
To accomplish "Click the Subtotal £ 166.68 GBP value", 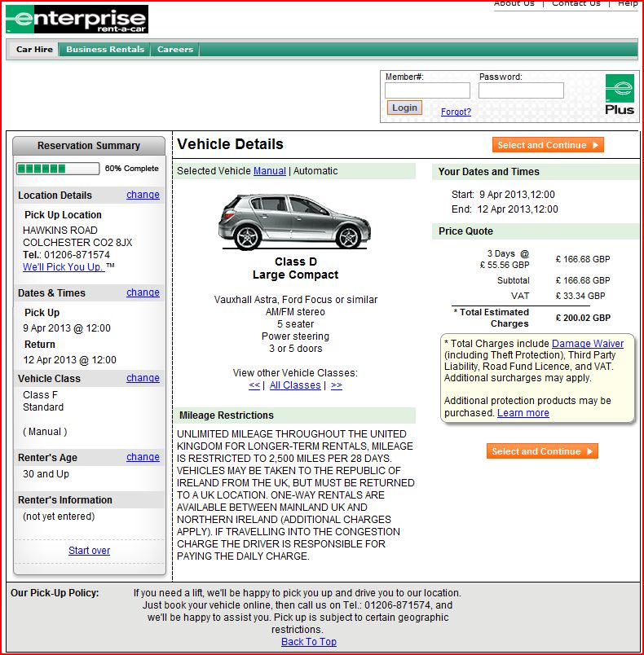I will point(583,280).
